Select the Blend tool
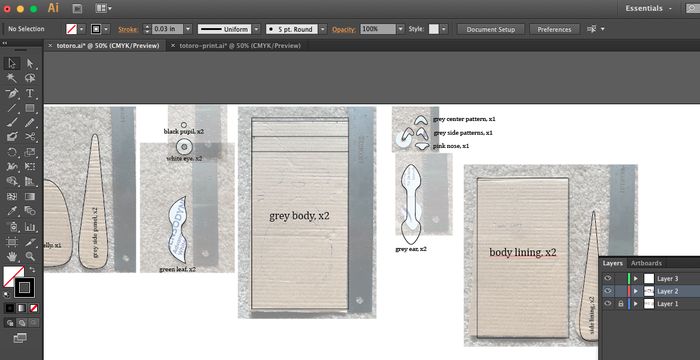The image size is (700, 360). [x=30, y=211]
